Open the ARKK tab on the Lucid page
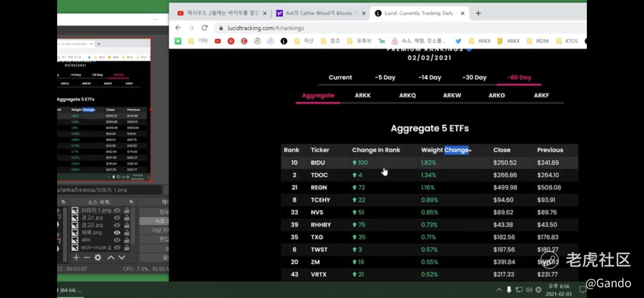Viewport: 644px width, 298px height. (363, 95)
